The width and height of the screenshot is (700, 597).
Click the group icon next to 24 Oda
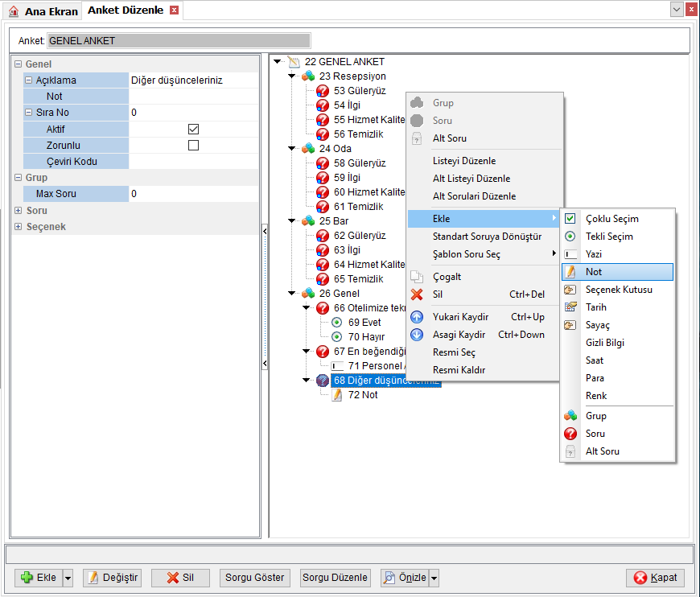pyautogui.click(x=308, y=149)
